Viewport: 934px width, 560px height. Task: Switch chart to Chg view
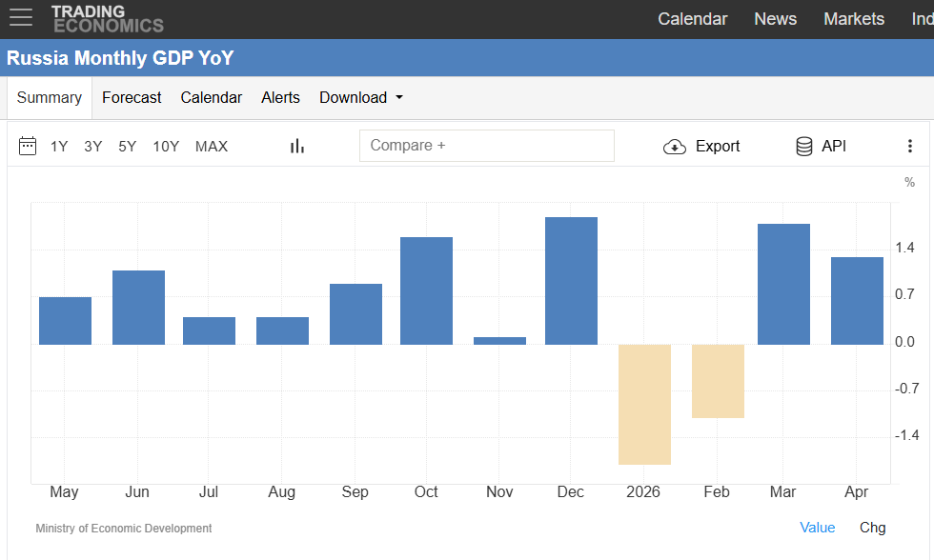[873, 528]
